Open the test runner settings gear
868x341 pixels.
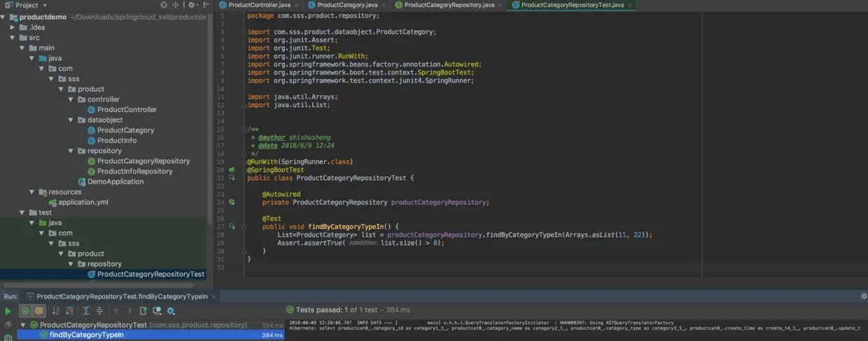[x=171, y=311]
